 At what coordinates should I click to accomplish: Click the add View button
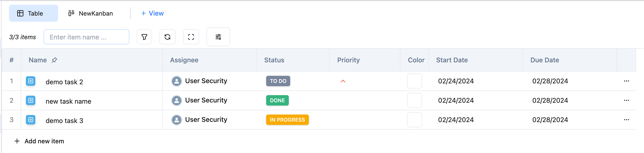pos(152,13)
